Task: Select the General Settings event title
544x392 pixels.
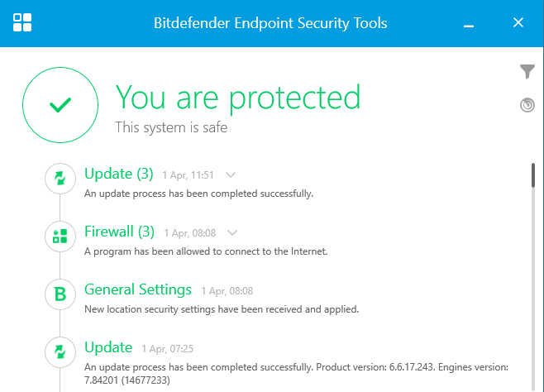Action: tap(138, 289)
